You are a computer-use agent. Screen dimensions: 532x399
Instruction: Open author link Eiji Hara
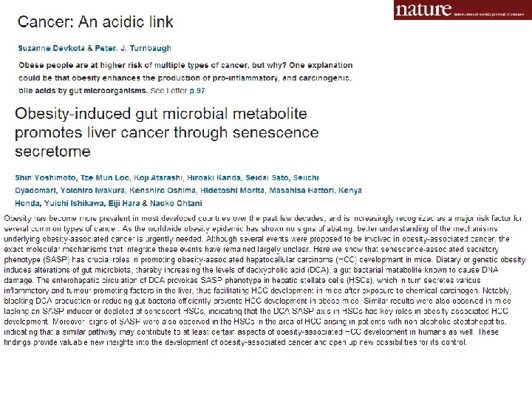pyautogui.click(x=124, y=203)
